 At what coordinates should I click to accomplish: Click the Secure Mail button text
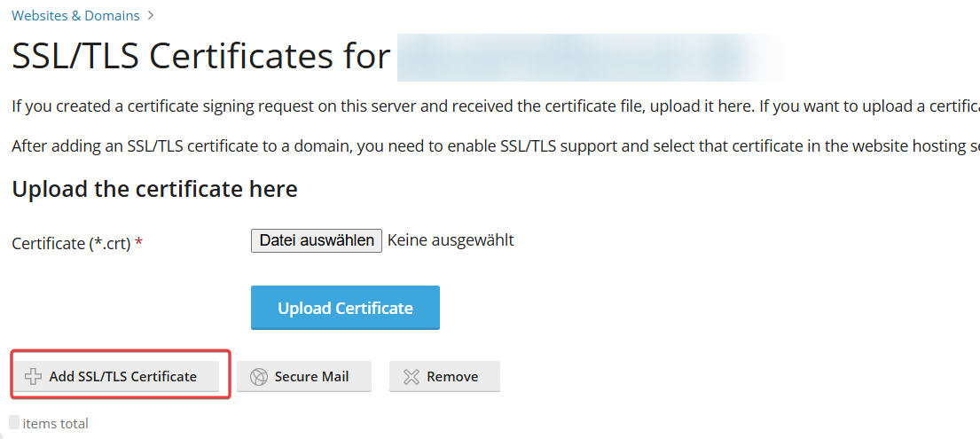pyautogui.click(x=312, y=376)
